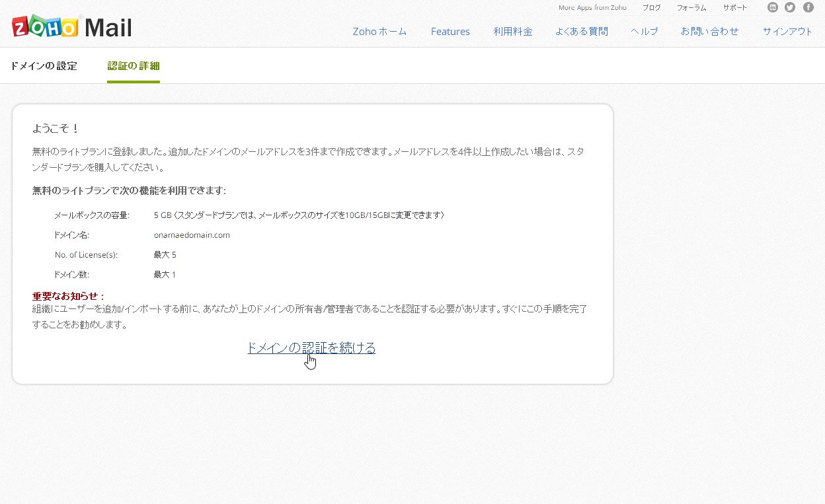Image resolution: width=825 pixels, height=504 pixels.
Task: Click the ドメイン数 label
Action: [71, 275]
